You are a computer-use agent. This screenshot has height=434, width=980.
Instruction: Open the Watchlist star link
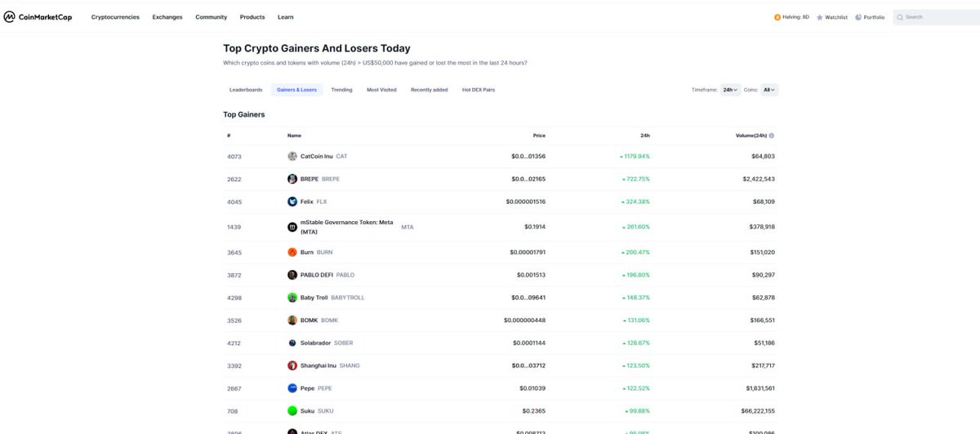point(831,17)
